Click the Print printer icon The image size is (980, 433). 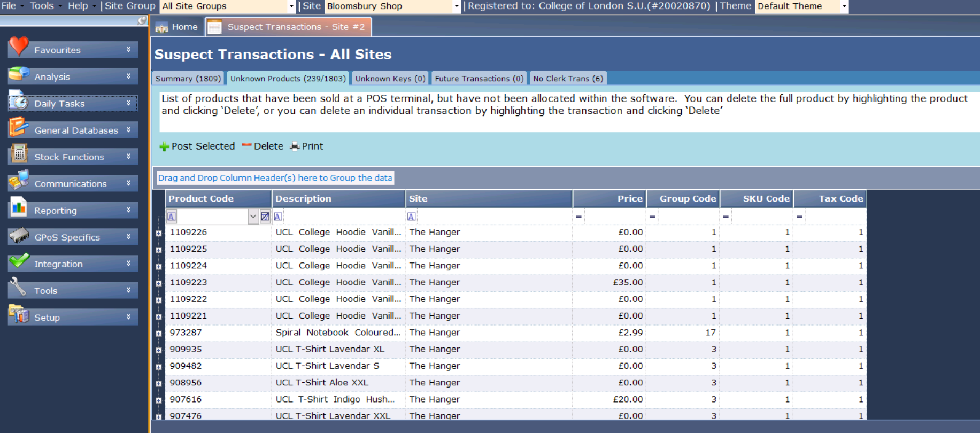point(295,146)
